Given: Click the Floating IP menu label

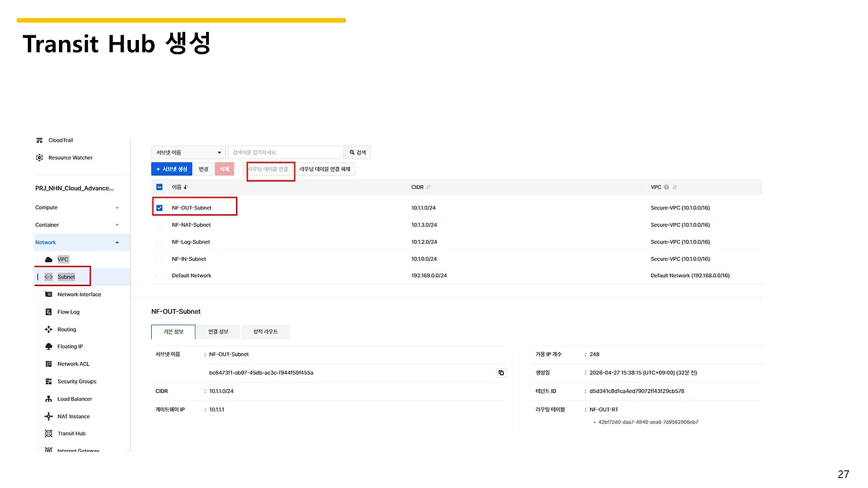Looking at the screenshot, I should [71, 346].
